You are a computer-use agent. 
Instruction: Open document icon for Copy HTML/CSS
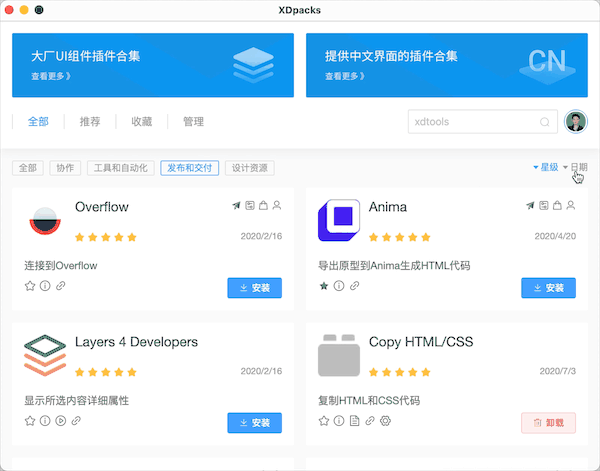point(355,421)
